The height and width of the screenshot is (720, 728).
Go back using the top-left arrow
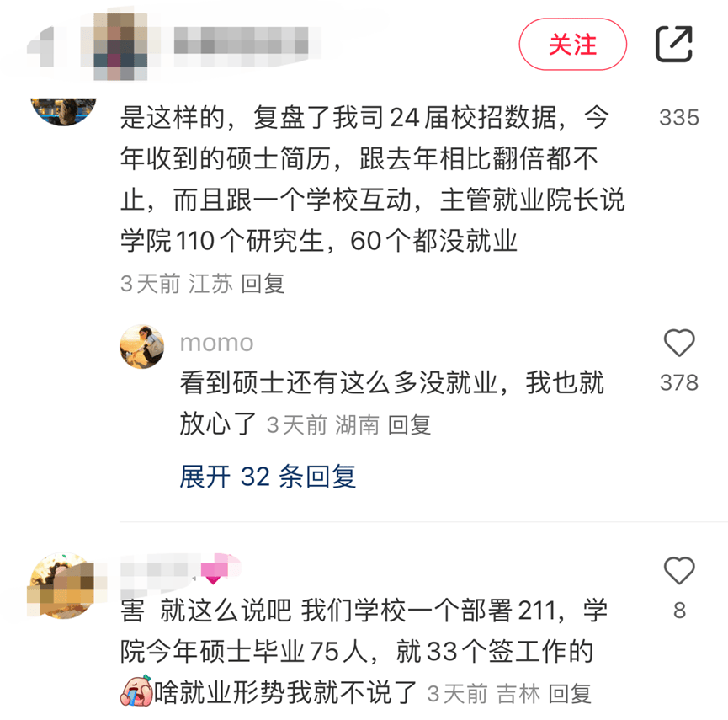[x=43, y=46]
